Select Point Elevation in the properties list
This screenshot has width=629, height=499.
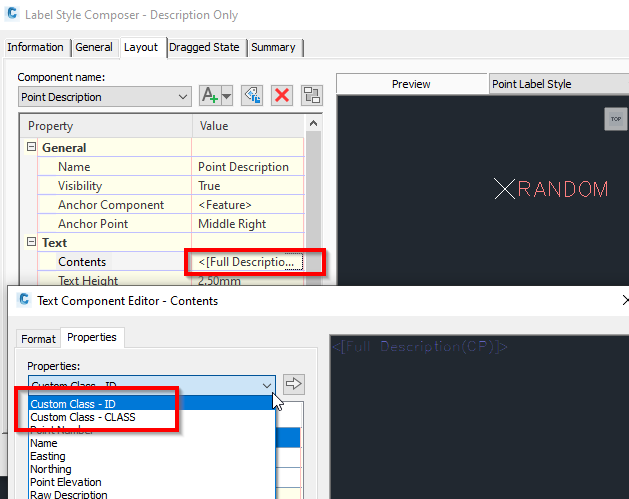152,482
